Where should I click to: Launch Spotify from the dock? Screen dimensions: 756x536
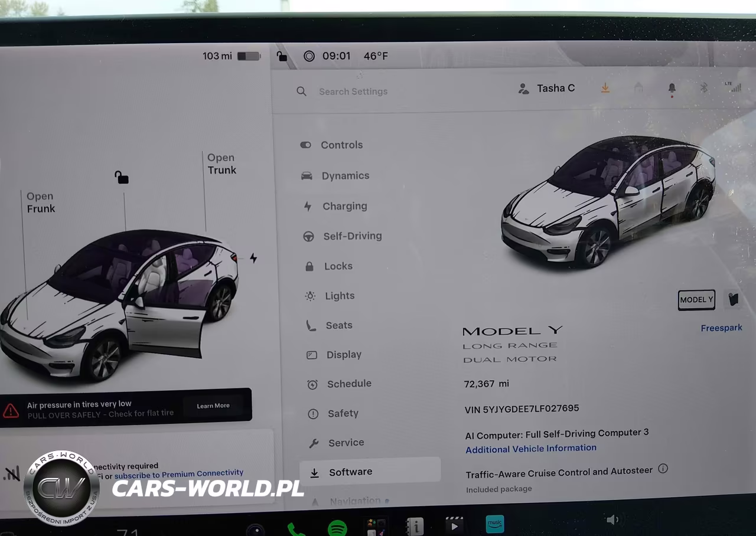(x=337, y=528)
